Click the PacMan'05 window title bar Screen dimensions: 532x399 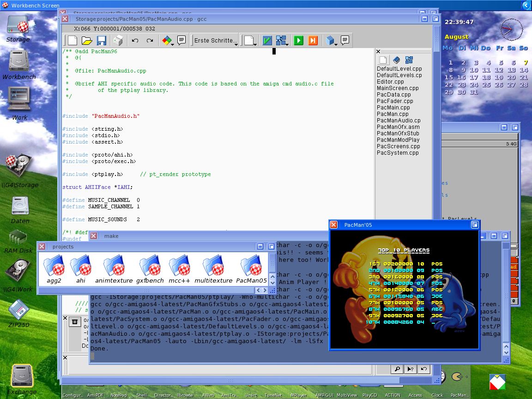click(404, 224)
